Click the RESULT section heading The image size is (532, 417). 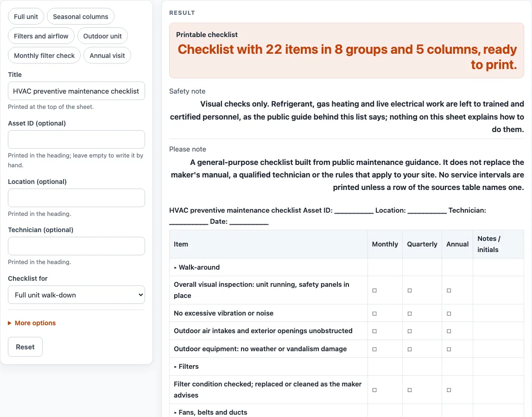pos(182,13)
